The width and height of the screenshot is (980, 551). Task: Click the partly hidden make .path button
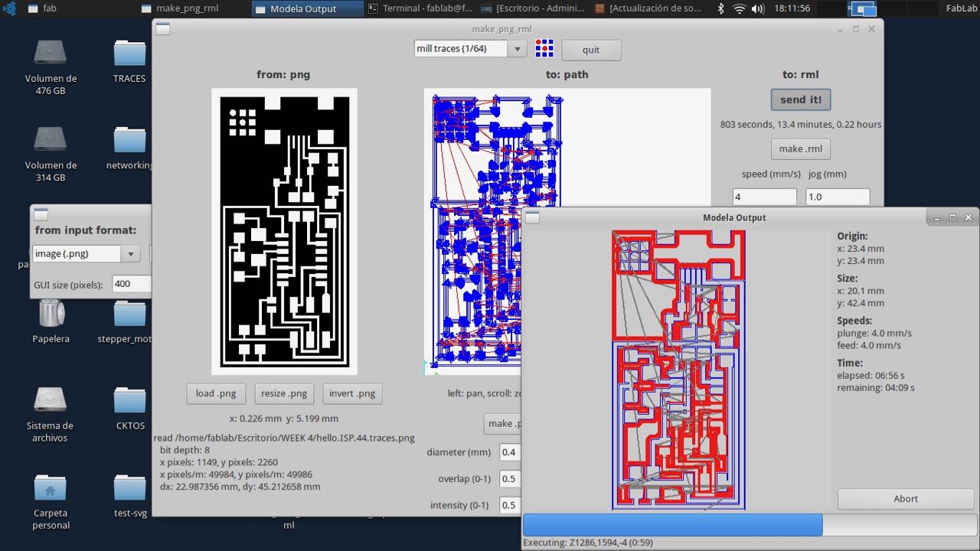[503, 423]
